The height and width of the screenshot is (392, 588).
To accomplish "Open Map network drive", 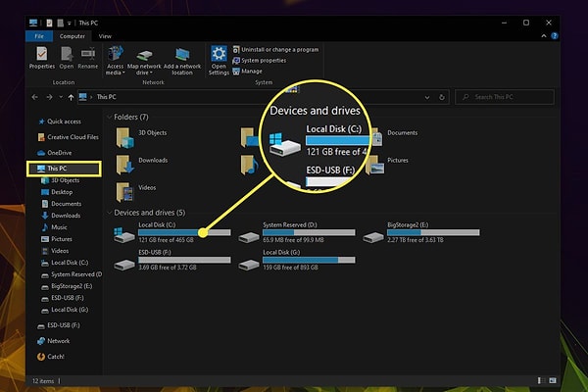I will pyautogui.click(x=144, y=61).
